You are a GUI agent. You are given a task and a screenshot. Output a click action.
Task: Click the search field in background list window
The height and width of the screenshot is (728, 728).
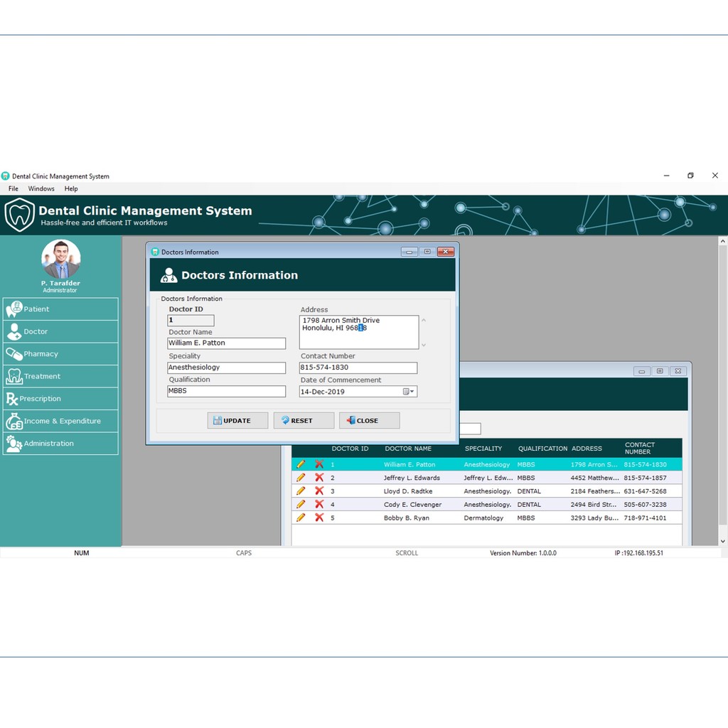pyautogui.click(x=471, y=429)
